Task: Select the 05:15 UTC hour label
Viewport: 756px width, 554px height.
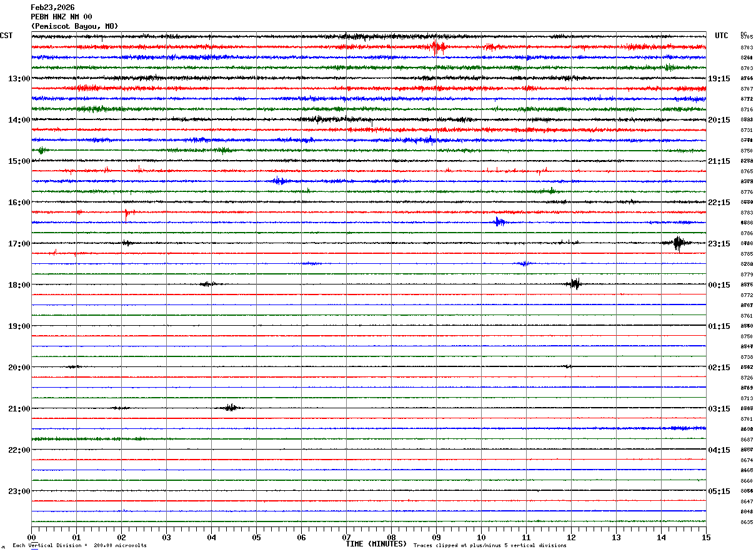Action: tap(719, 491)
